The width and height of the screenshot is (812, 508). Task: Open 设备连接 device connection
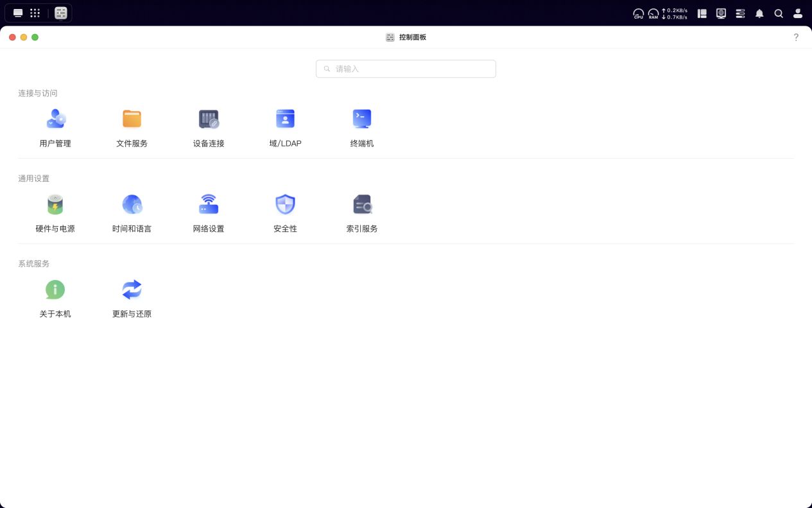point(209,128)
